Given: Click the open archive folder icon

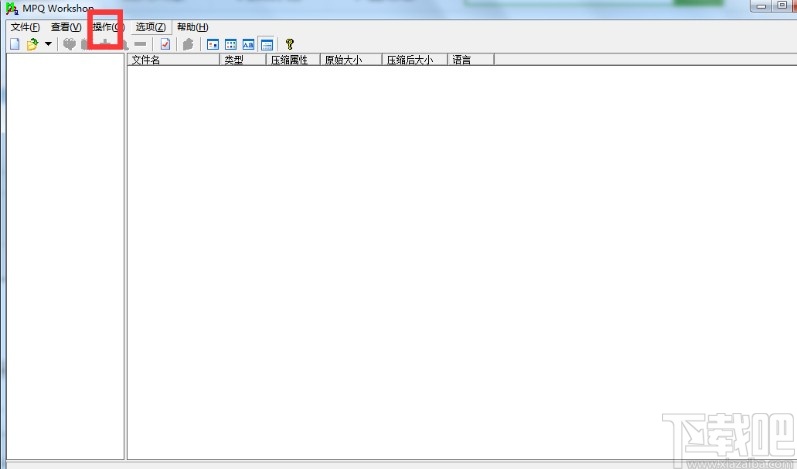Looking at the screenshot, I should (x=33, y=44).
